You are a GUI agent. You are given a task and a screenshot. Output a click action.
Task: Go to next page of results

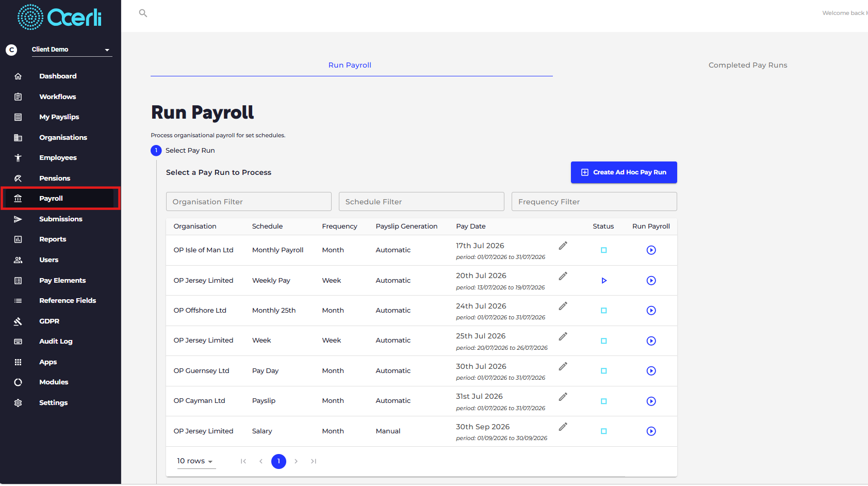click(x=296, y=461)
